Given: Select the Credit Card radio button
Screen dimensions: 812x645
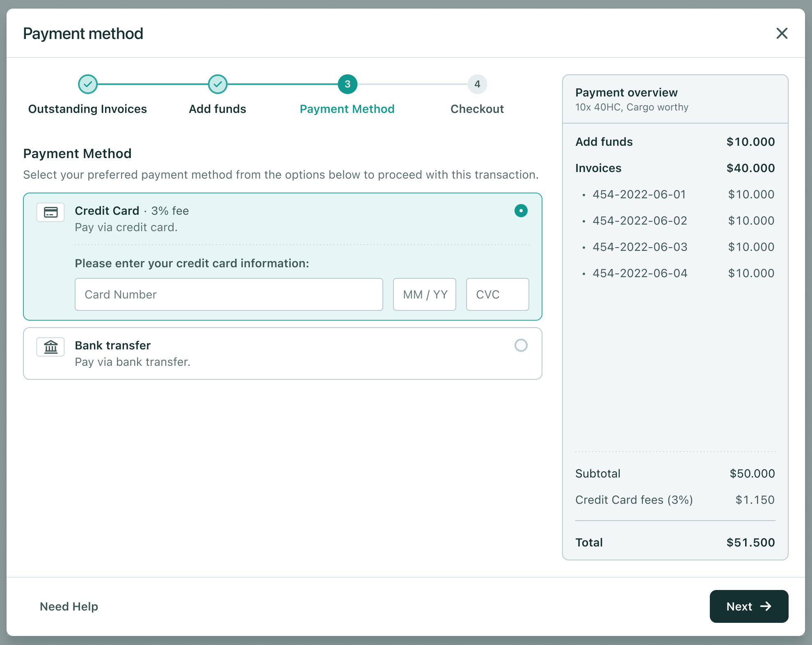Looking at the screenshot, I should [x=521, y=211].
